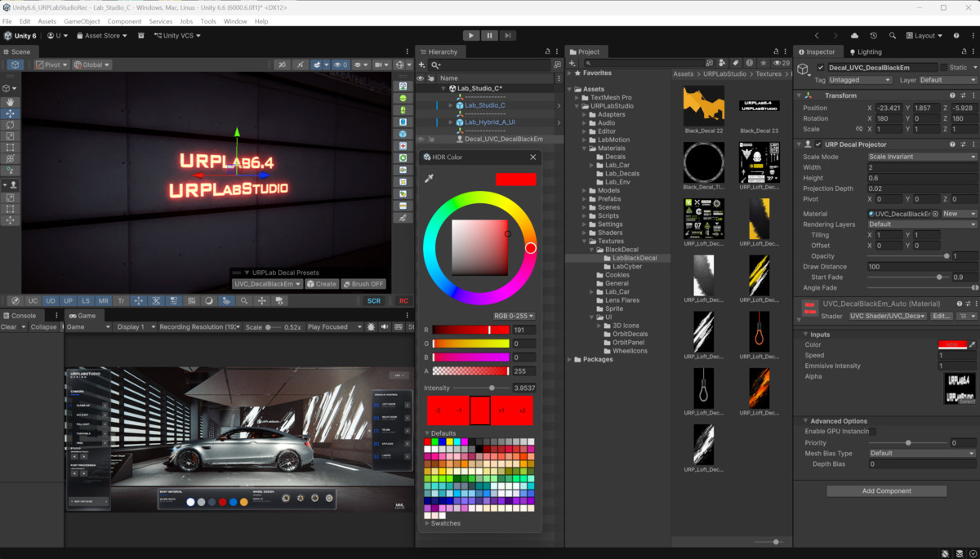Image resolution: width=980 pixels, height=559 pixels.
Task: Toggle the Decal_UVC_DecalBlackEm active checkbox
Action: [x=821, y=68]
